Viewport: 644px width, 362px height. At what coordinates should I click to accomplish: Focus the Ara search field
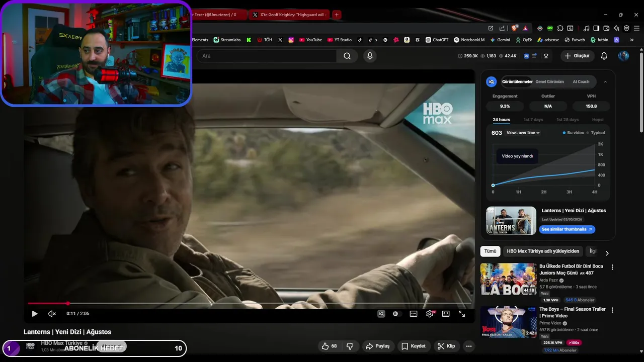(267, 56)
